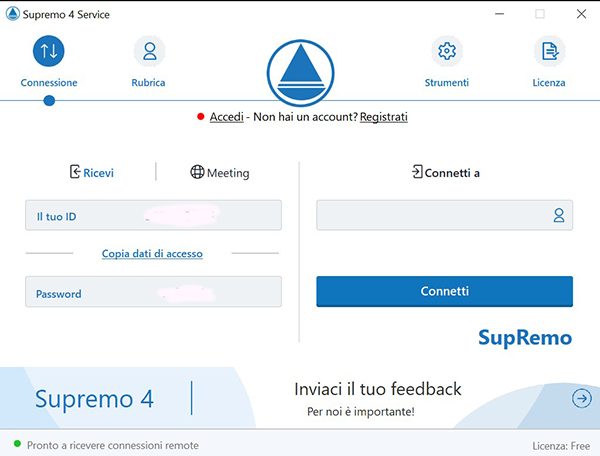Click the Supremo app icon in title bar
The image size is (600, 456).
(x=13, y=14)
